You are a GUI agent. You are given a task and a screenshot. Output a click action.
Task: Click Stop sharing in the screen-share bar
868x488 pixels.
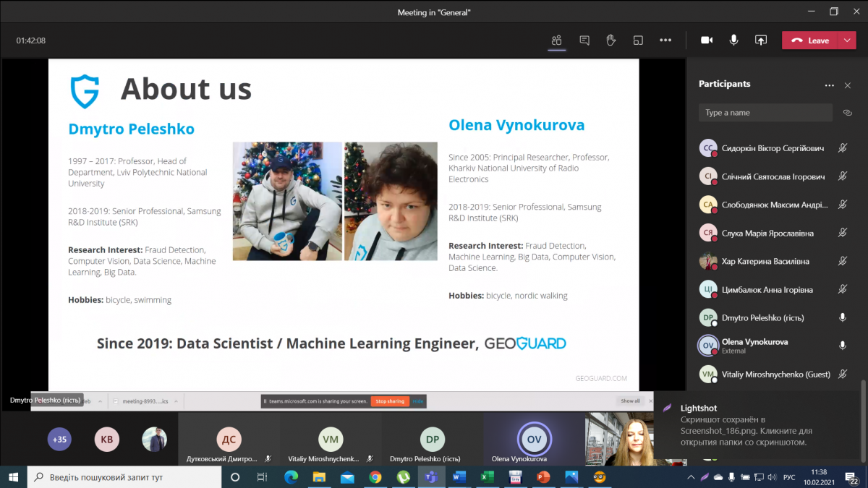point(390,401)
